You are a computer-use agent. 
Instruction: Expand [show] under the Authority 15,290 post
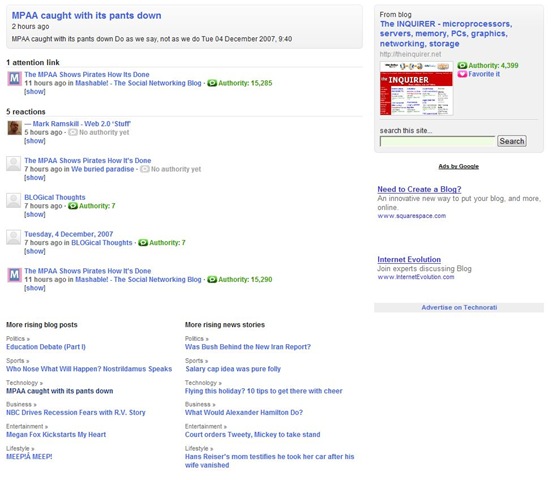[35, 288]
